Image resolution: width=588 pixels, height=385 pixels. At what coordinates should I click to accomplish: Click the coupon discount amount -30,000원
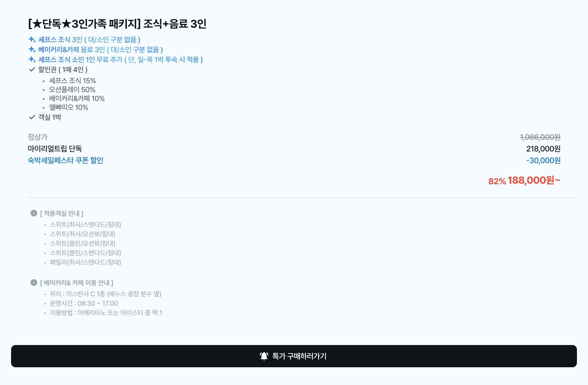click(x=543, y=160)
